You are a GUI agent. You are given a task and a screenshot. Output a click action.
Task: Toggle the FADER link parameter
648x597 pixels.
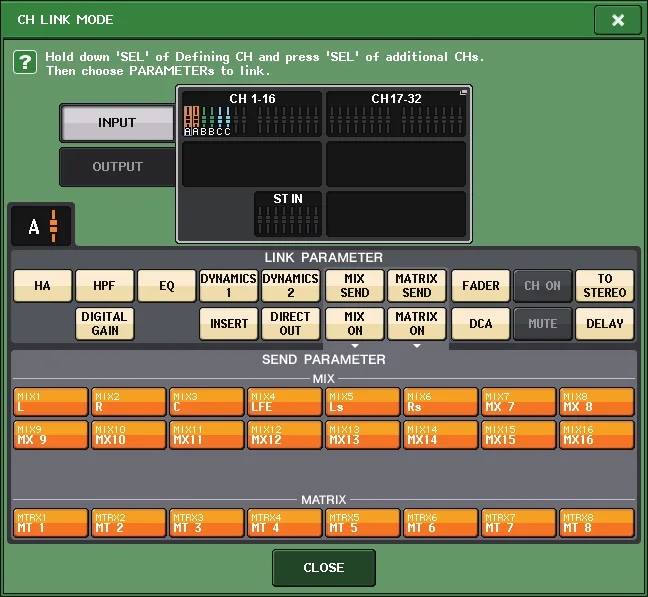coord(481,286)
